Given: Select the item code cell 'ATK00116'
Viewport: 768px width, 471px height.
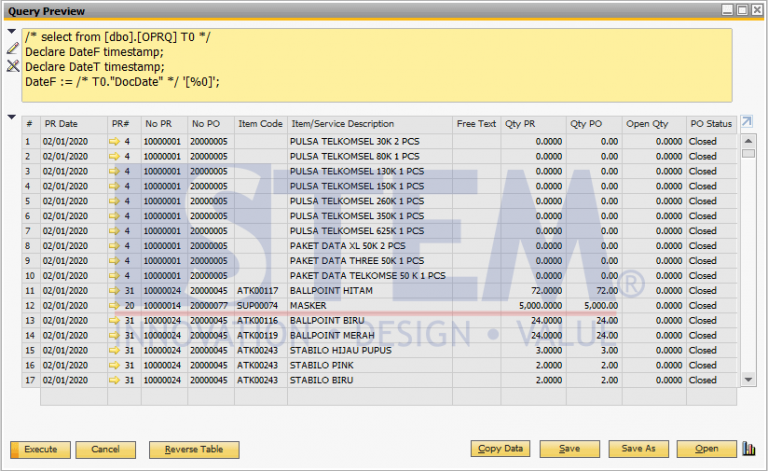Looking at the screenshot, I should click(x=261, y=321).
